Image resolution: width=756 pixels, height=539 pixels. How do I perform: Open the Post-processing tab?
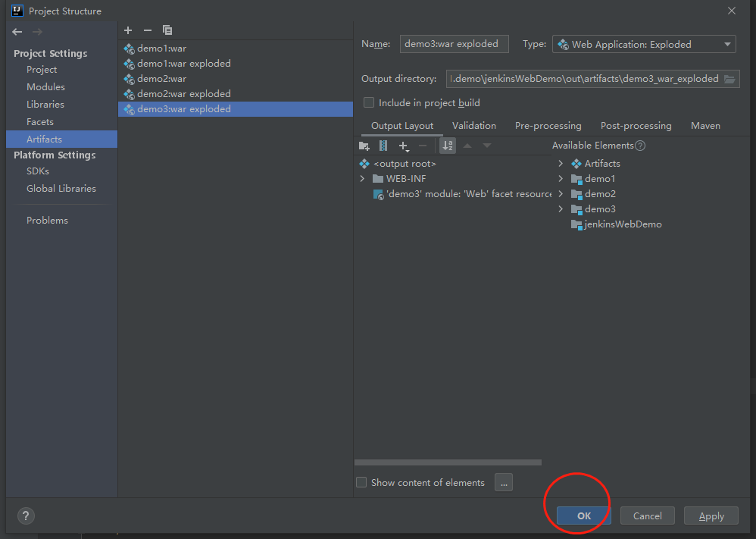tap(636, 126)
